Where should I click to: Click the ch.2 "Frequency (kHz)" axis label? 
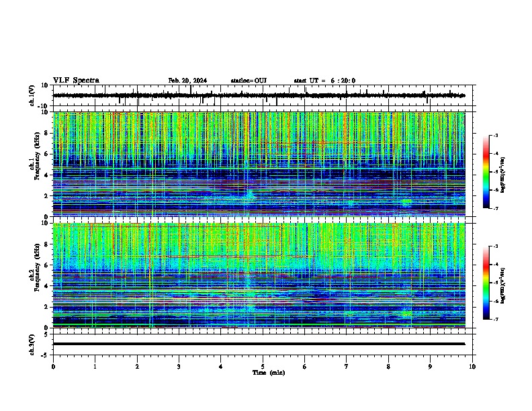37,267
